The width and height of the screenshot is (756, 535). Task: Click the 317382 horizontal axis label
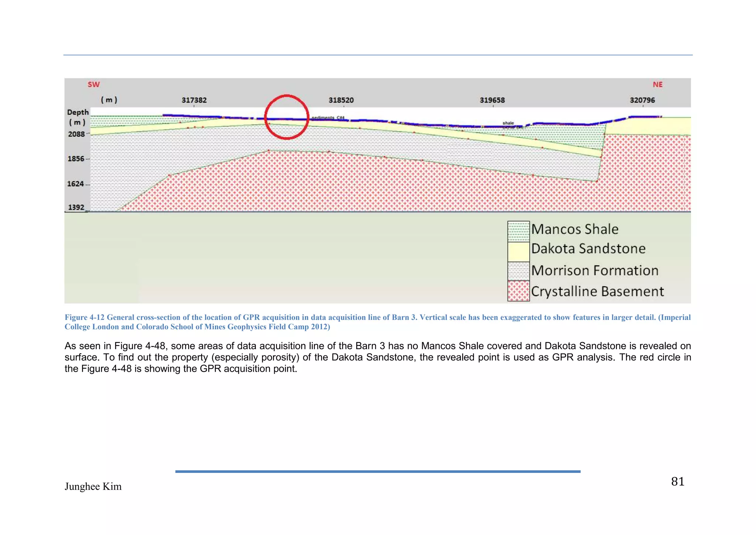(194, 100)
